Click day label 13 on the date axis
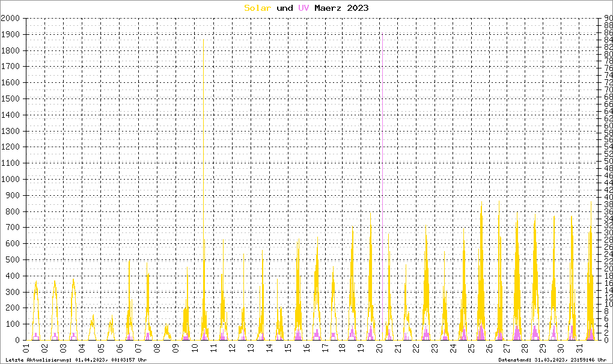The height and width of the screenshot is (364, 613). (250, 348)
